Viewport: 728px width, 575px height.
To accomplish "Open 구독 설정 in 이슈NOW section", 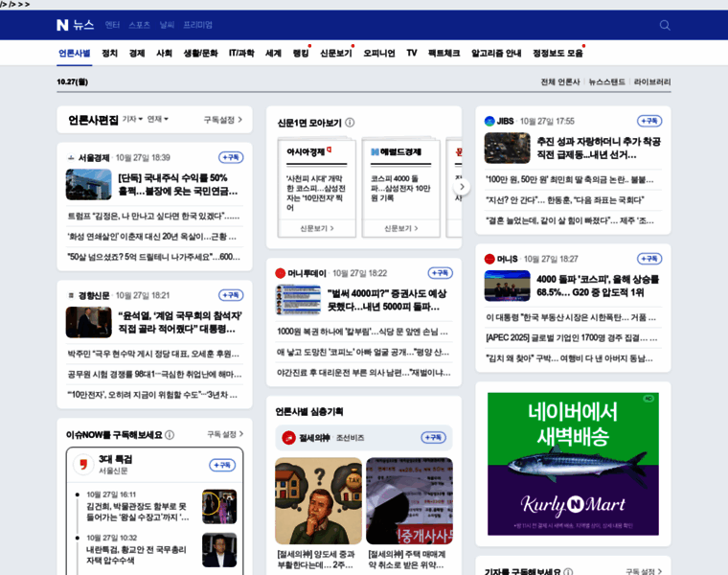I will (225, 434).
